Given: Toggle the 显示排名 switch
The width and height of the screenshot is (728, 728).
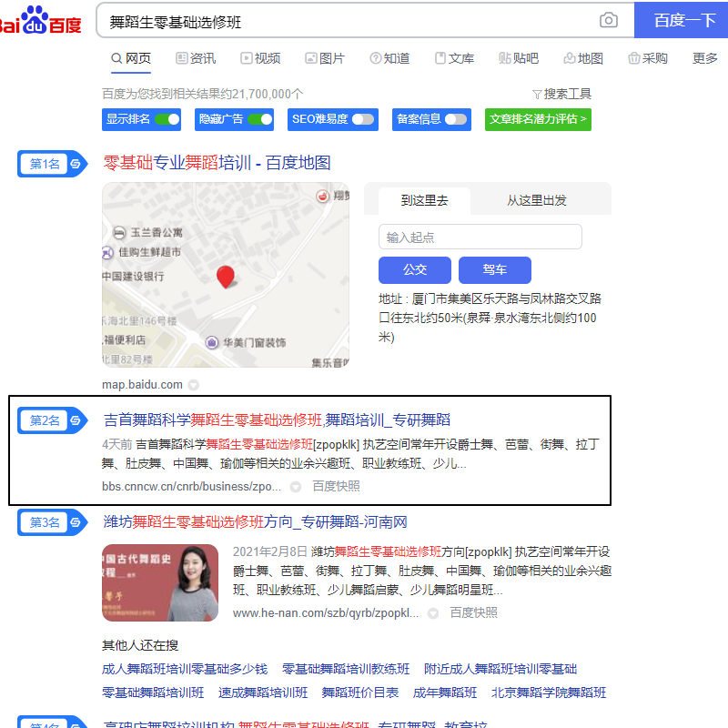Looking at the screenshot, I should click(167, 119).
